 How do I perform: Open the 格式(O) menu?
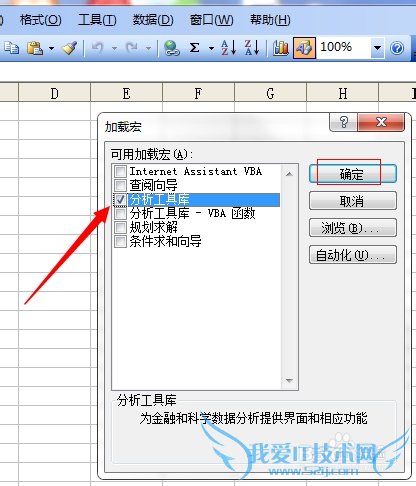click(40, 20)
